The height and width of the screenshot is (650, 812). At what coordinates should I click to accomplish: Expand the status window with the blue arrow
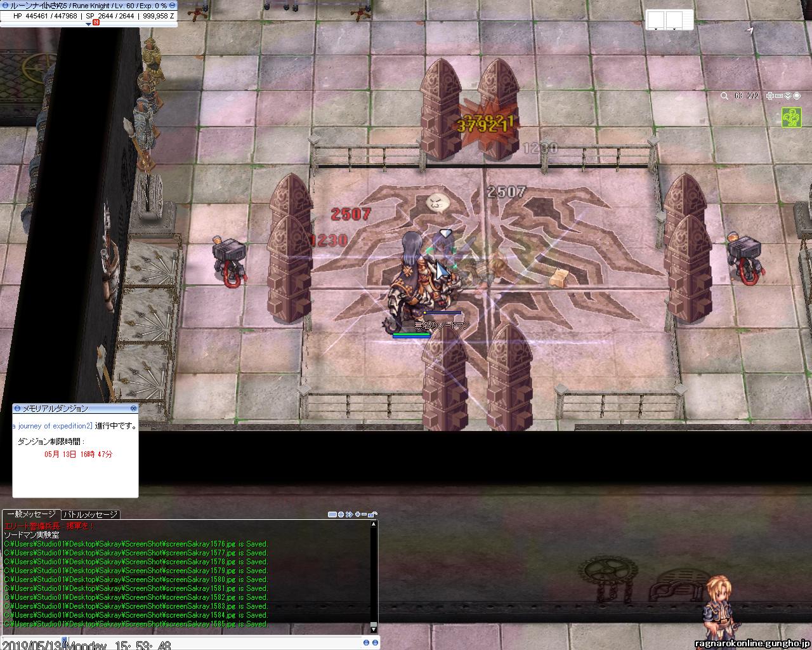[88, 25]
